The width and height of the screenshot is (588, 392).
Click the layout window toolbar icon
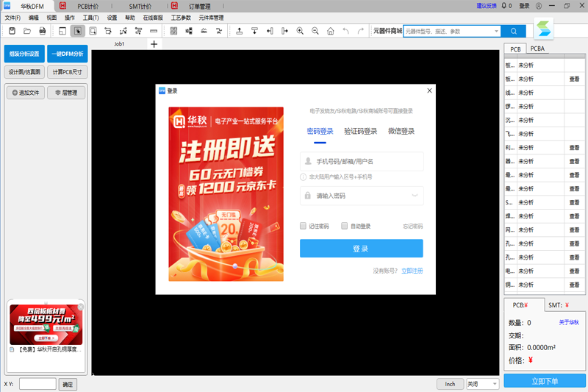click(x=62, y=31)
